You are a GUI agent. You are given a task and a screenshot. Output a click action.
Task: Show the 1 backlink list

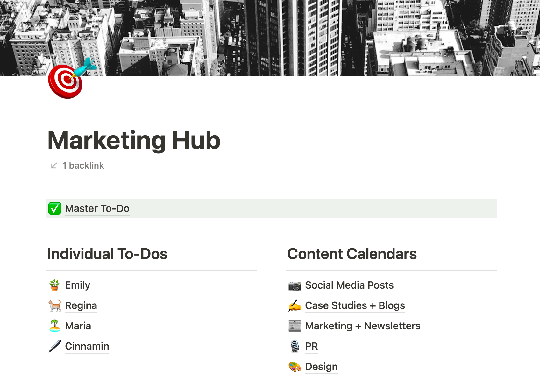point(83,165)
